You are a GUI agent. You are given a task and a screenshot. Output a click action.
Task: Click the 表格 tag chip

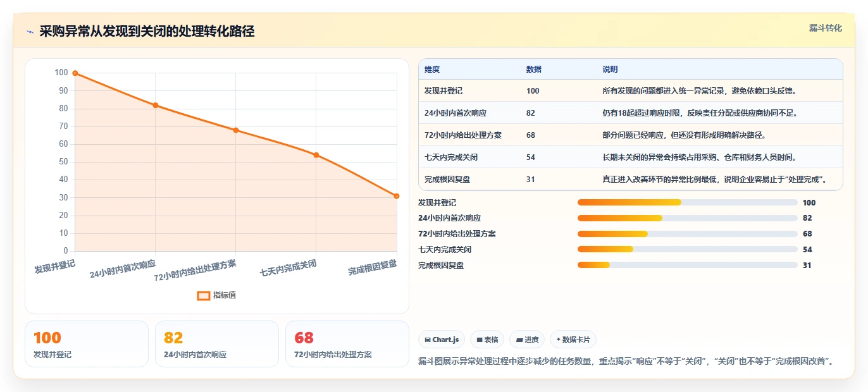click(487, 340)
